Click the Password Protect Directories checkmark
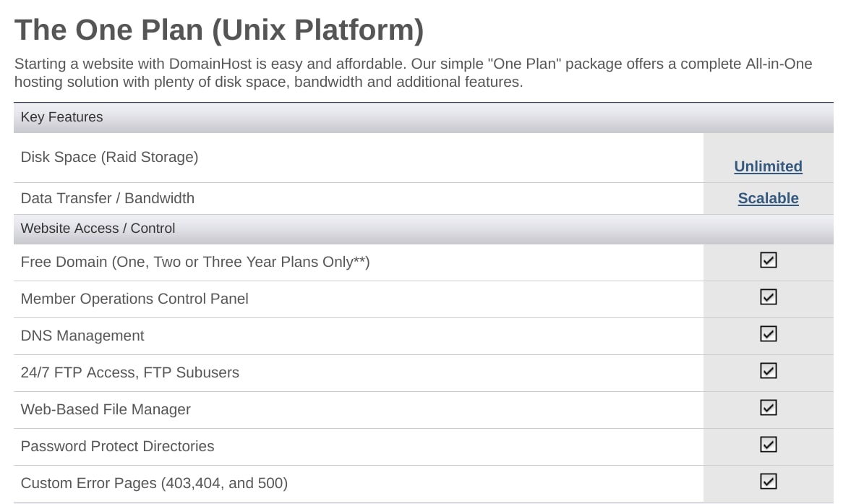Screen dimensions: 851x504 768,445
